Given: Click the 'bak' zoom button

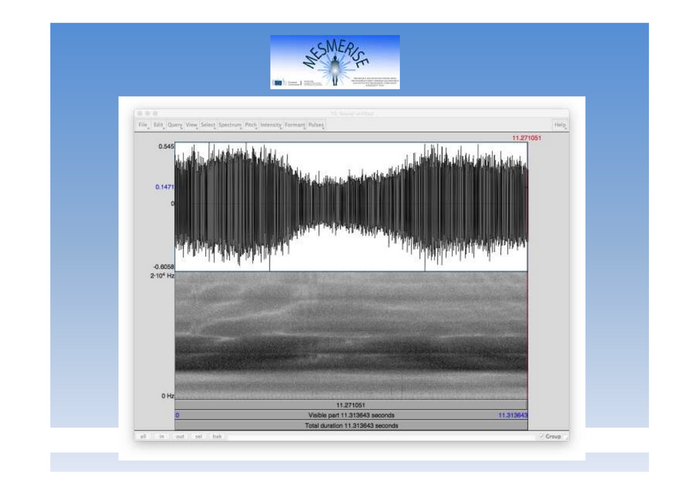Looking at the screenshot, I should click(x=217, y=437).
